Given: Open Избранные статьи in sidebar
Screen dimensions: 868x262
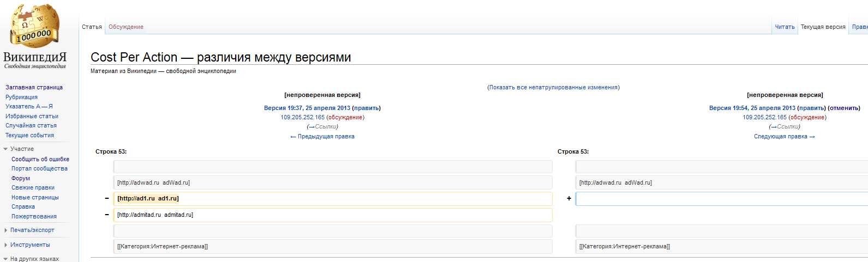Looking at the screenshot, I should click(x=32, y=116).
